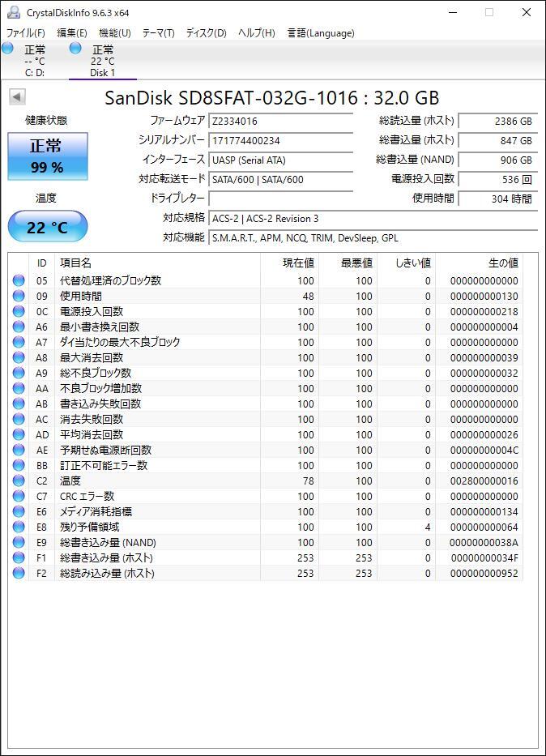Click the total host reads value 2386 GB
Viewport: 546px width, 756px height.
[x=498, y=121]
